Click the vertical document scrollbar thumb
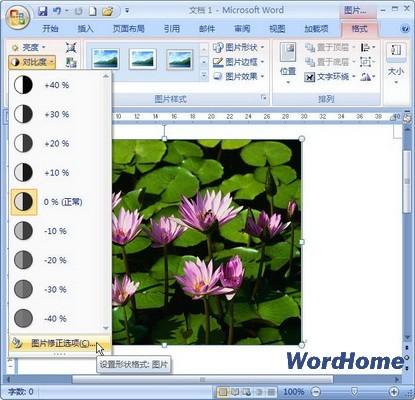The width and height of the screenshot is (415, 400). click(407, 182)
